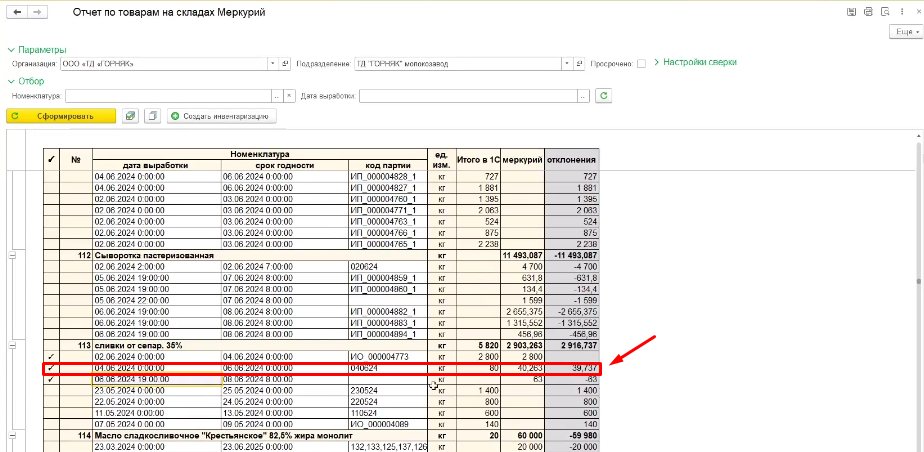Click the Номенклатура input field
Image resolution: width=924 pixels, height=452 pixels.
pos(169,95)
